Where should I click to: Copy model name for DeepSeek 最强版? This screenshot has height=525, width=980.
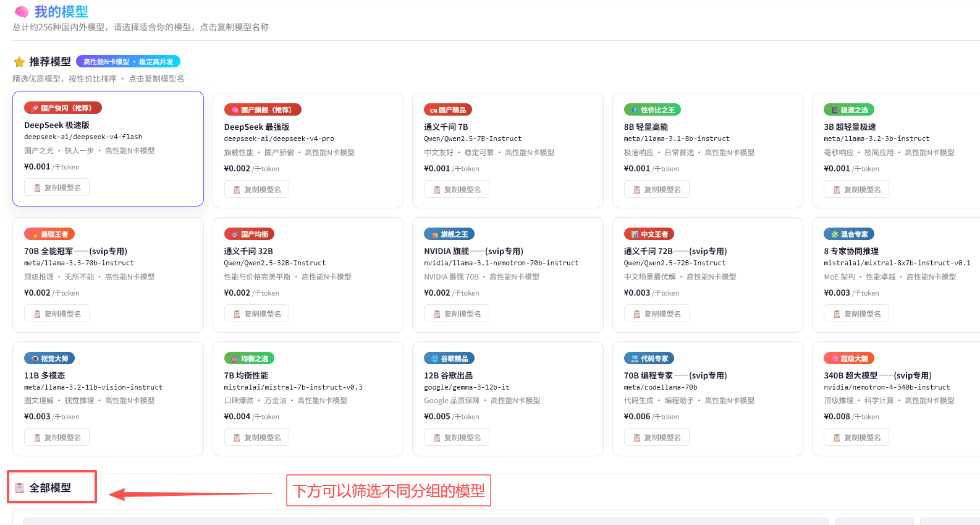256,189
